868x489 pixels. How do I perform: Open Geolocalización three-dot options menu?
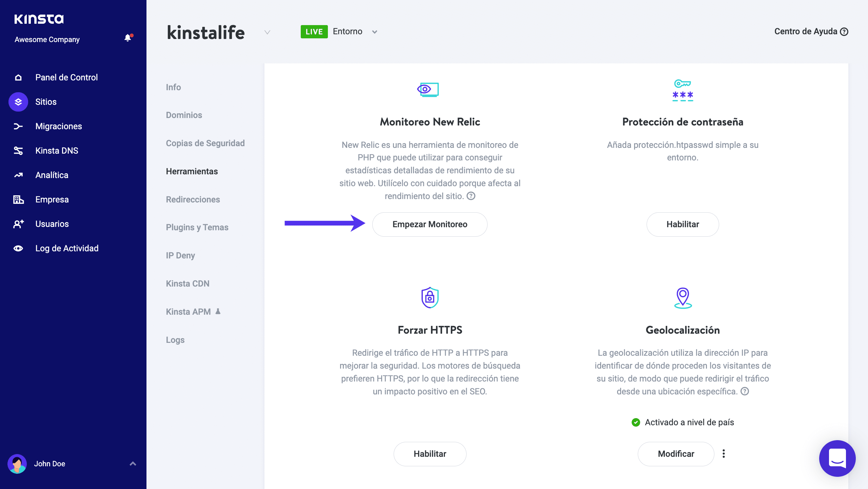click(724, 454)
